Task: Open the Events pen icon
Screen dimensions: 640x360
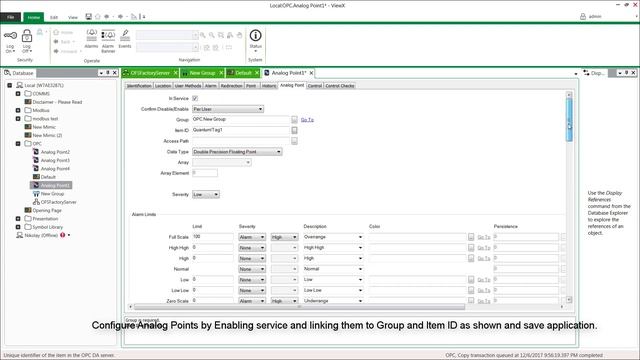Action: [125, 35]
